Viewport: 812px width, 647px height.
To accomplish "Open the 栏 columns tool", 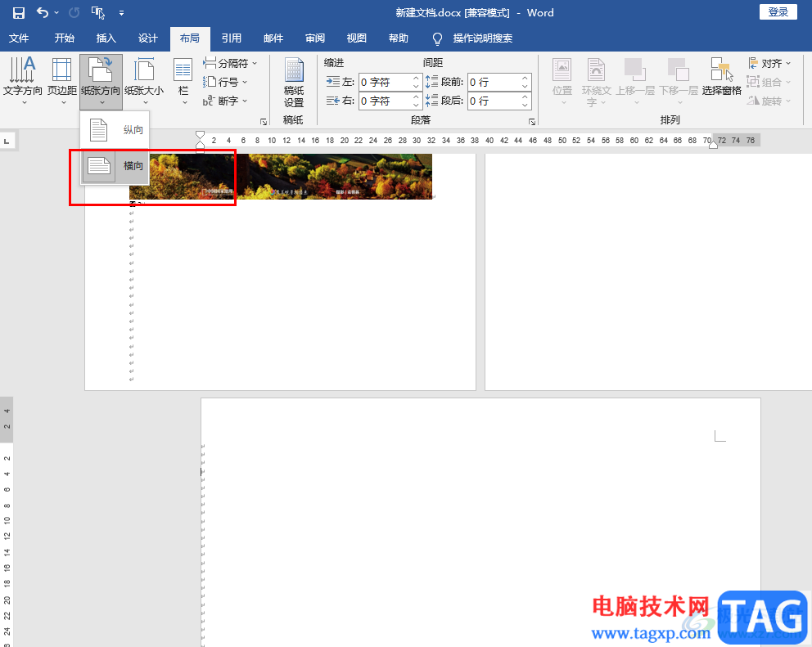I will point(183,81).
